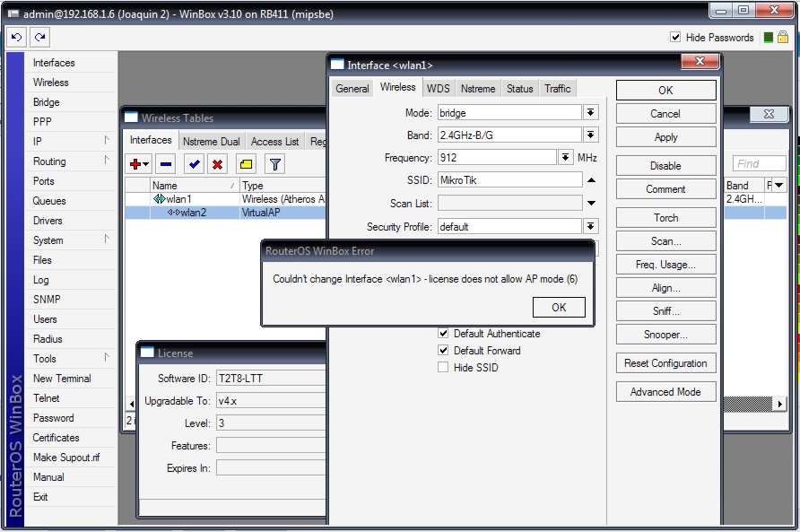The height and width of the screenshot is (532, 800).
Task: Enable the Hide SSID checkbox
Action: (443, 367)
